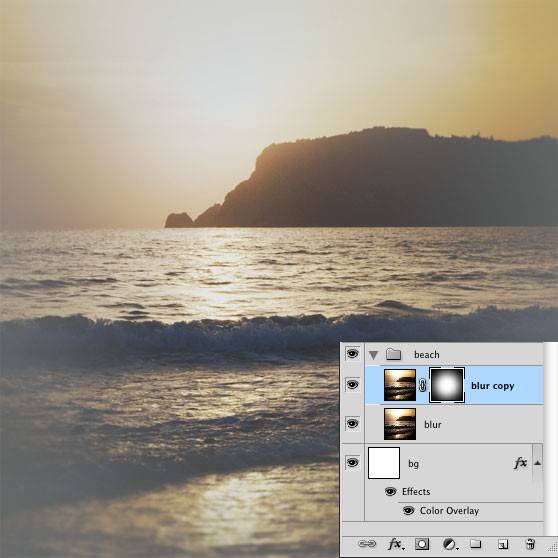Add a layer mask using mask icon

click(x=422, y=544)
